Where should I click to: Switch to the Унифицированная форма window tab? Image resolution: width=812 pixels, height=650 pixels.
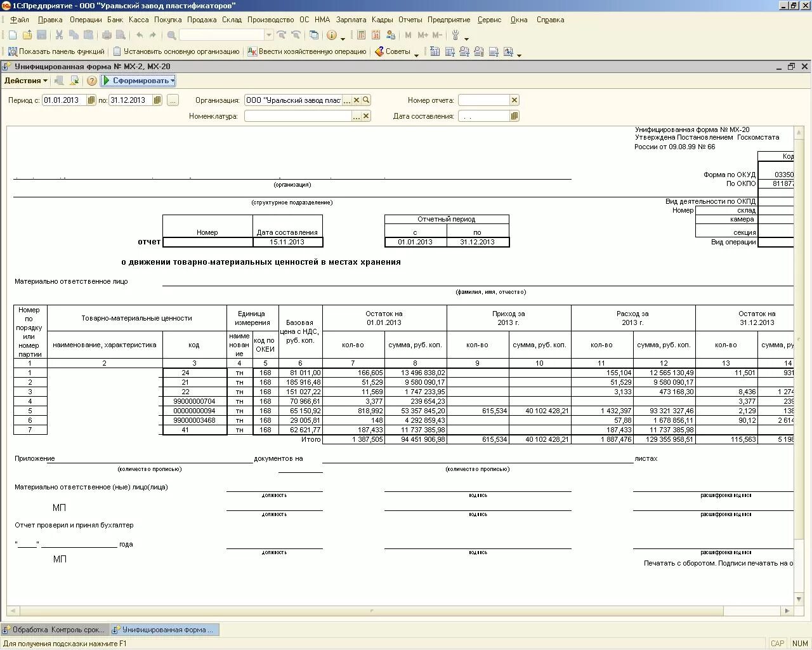165,630
